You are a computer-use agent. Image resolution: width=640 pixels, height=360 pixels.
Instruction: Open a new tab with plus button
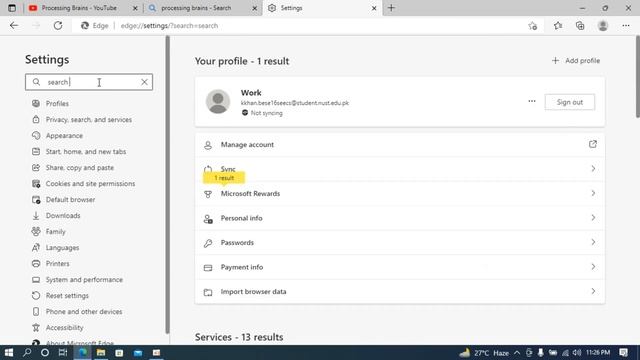click(x=391, y=8)
